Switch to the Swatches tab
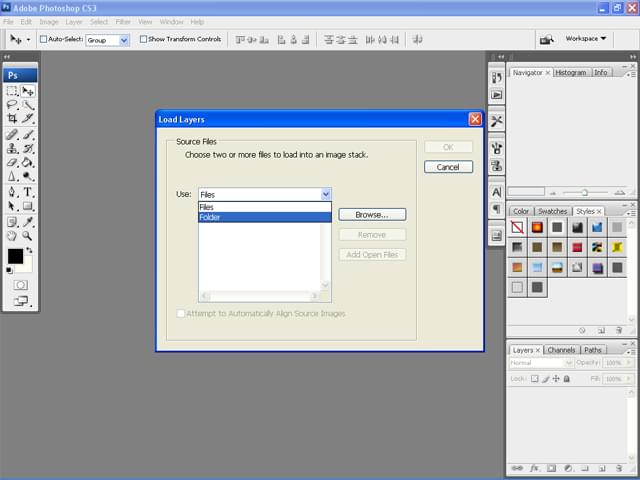Image resolution: width=640 pixels, height=480 pixels. coord(552,211)
